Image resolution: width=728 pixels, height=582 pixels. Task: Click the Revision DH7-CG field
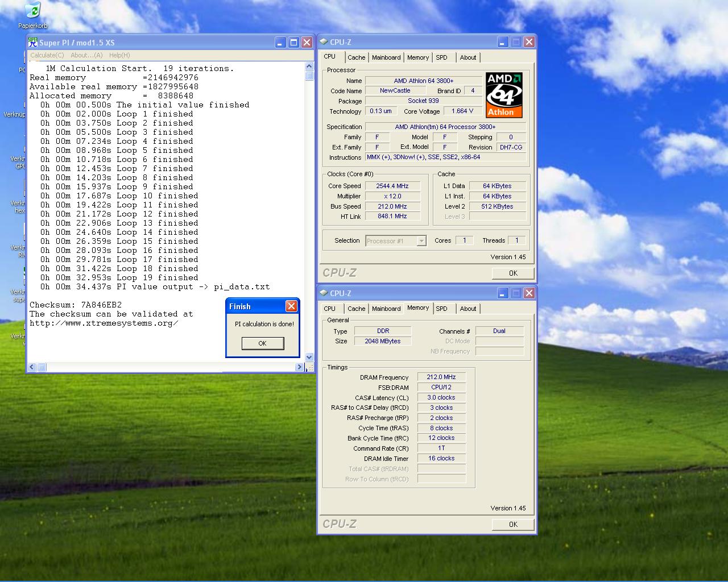(x=511, y=147)
